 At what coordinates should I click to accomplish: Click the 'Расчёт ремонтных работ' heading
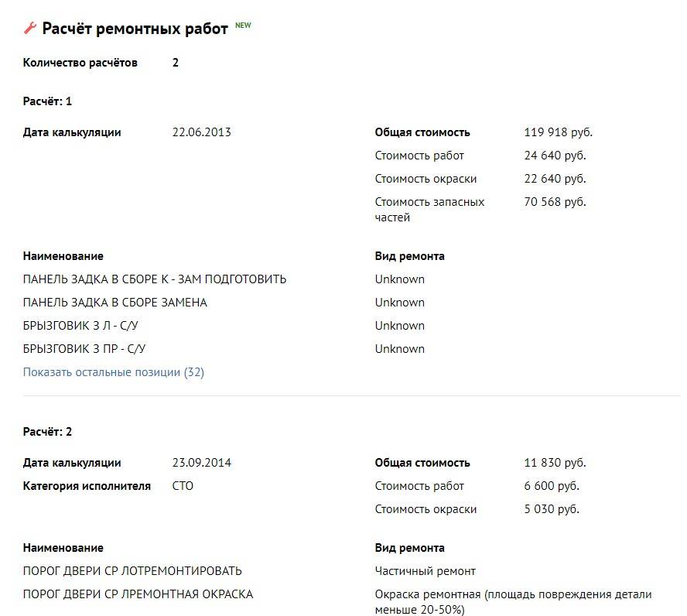click(135, 29)
